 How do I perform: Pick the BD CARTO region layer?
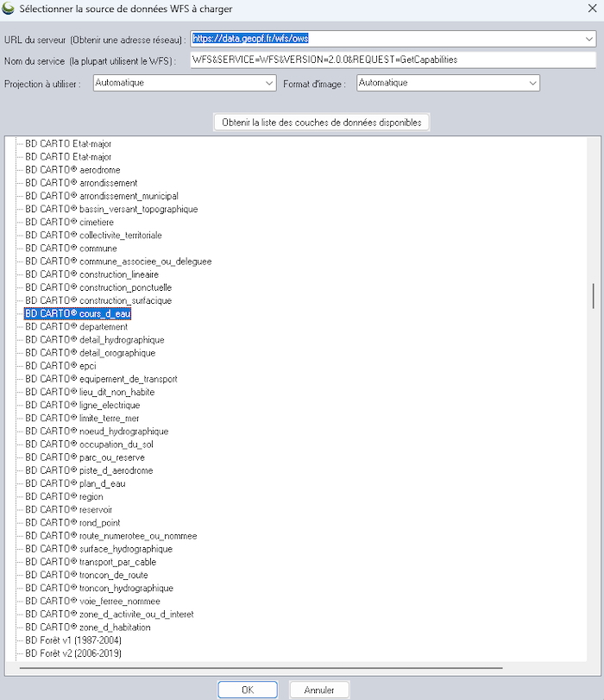[64, 497]
